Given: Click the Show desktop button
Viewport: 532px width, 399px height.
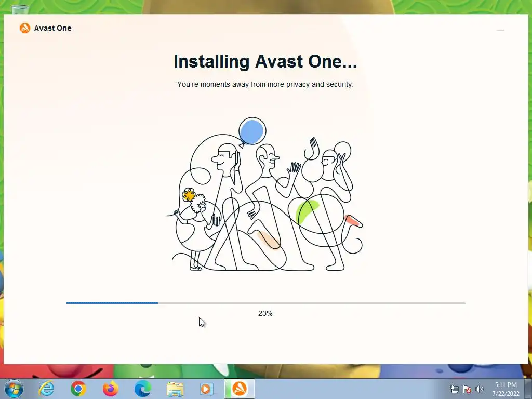Looking at the screenshot, I should [x=528, y=389].
